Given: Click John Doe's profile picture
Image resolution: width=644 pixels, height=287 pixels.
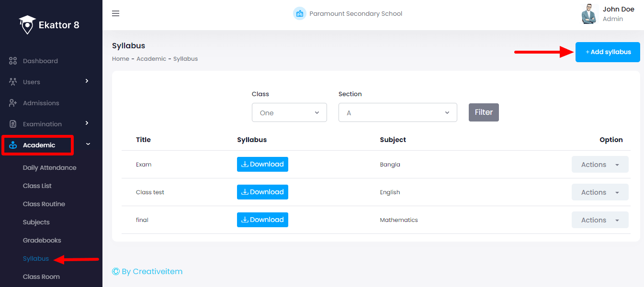Looking at the screenshot, I should (589, 13).
